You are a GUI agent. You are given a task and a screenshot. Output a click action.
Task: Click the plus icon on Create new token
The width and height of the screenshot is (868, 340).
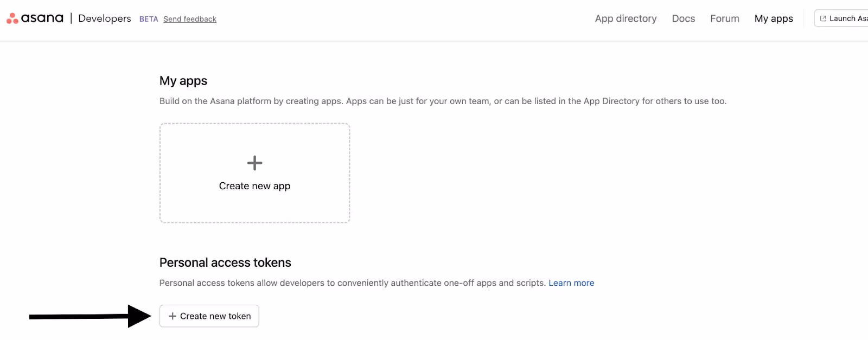(x=173, y=316)
